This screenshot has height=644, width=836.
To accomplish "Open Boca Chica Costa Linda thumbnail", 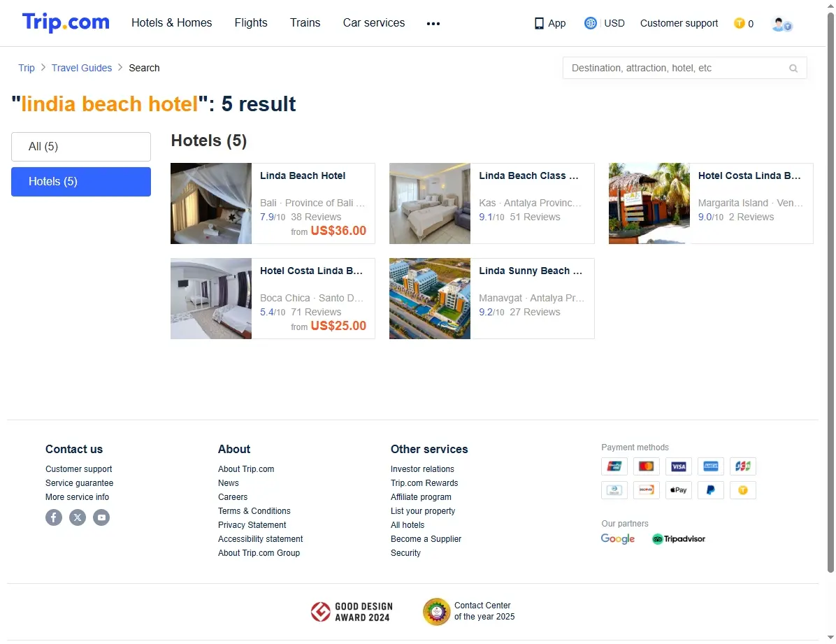I will [211, 299].
